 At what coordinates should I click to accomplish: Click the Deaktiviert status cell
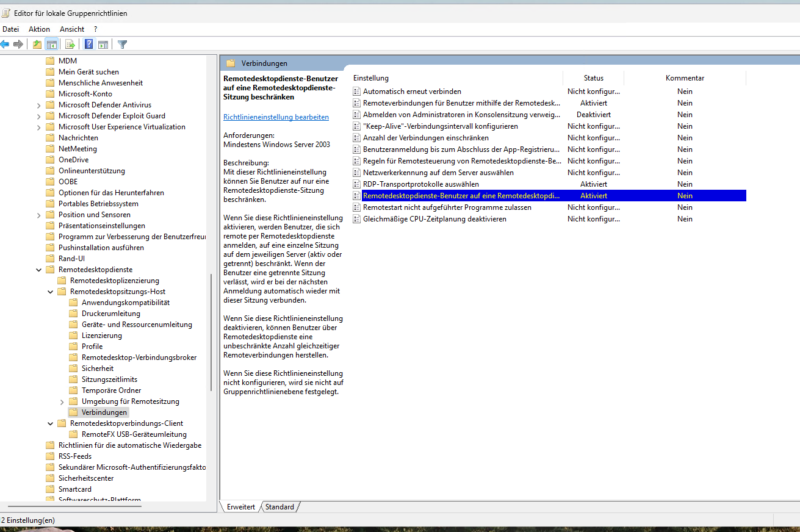(594, 115)
